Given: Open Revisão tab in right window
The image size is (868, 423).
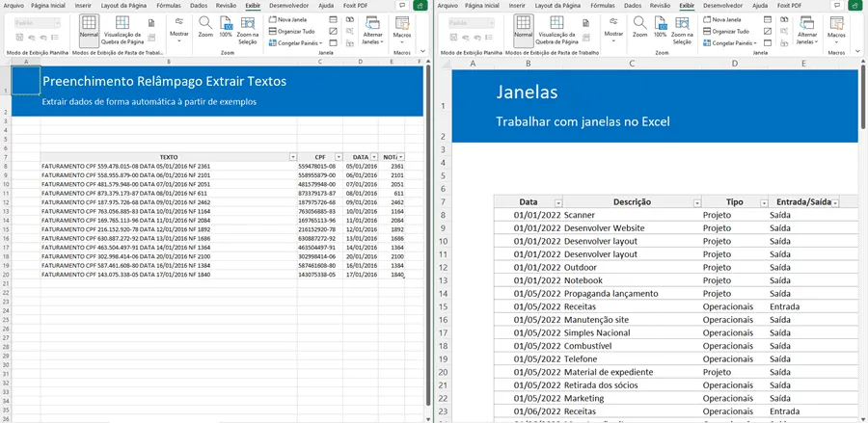Looking at the screenshot, I should pos(660,5).
